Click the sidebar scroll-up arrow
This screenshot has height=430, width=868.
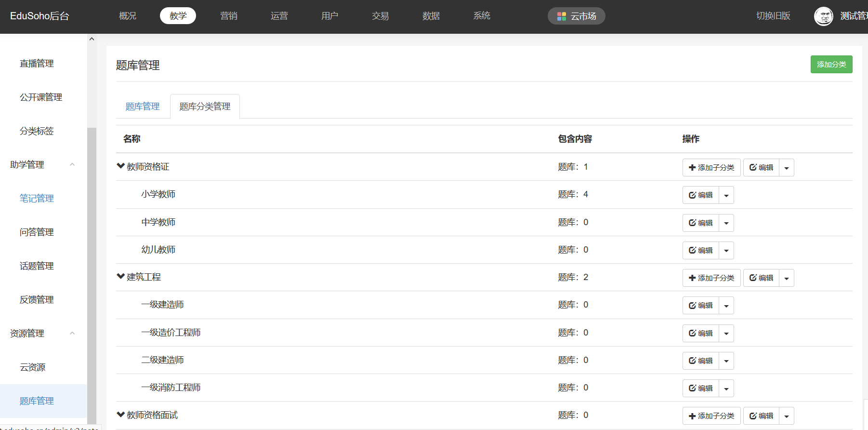click(x=92, y=39)
